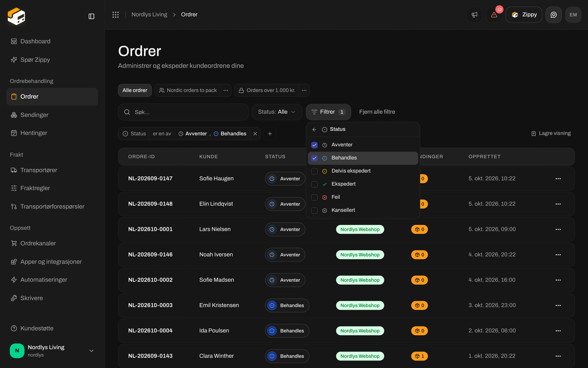Check the Ekspedert status checkbox
This screenshot has height=368, width=588.
tap(314, 184)
